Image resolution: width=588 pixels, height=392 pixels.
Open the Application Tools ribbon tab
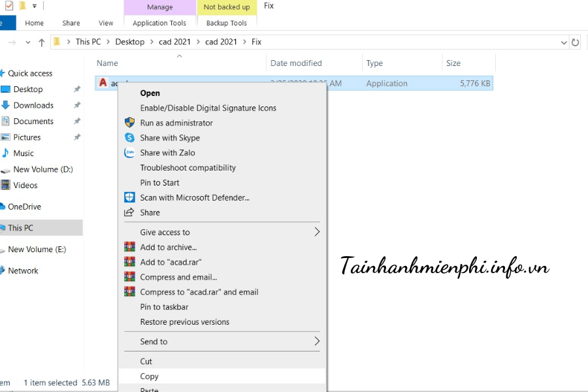(159, 23)
